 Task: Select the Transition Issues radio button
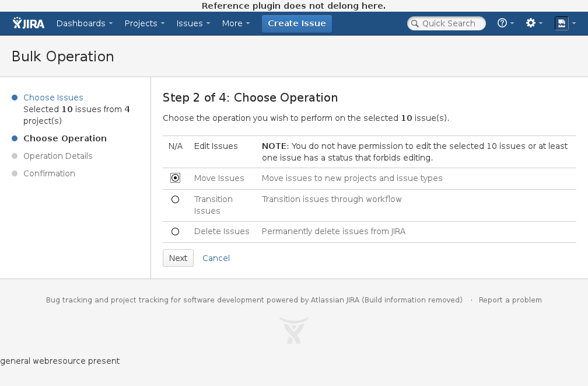pyautogui.click(x=175, y=199)
